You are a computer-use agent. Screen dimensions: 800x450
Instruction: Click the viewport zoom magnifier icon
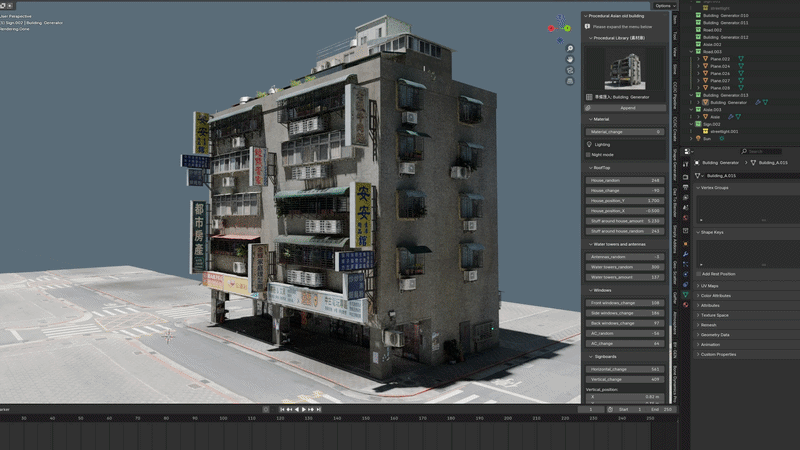point(570,48)
